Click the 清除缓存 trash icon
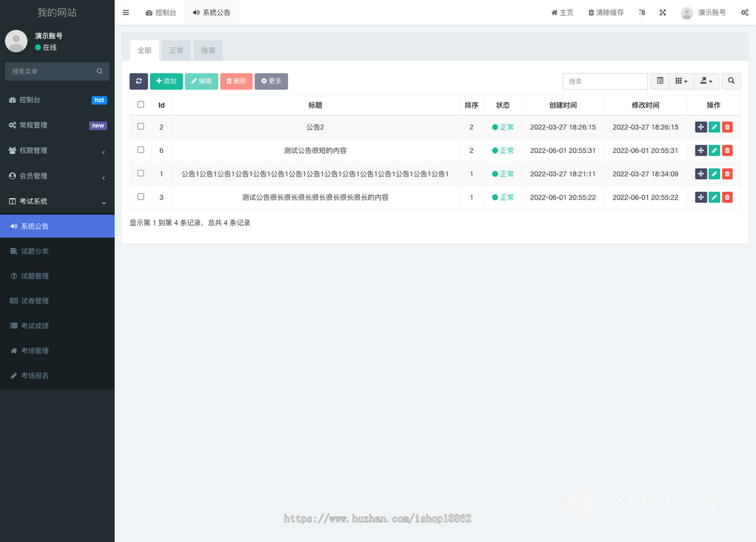This screenshot has width=756, height=542. 590,12
